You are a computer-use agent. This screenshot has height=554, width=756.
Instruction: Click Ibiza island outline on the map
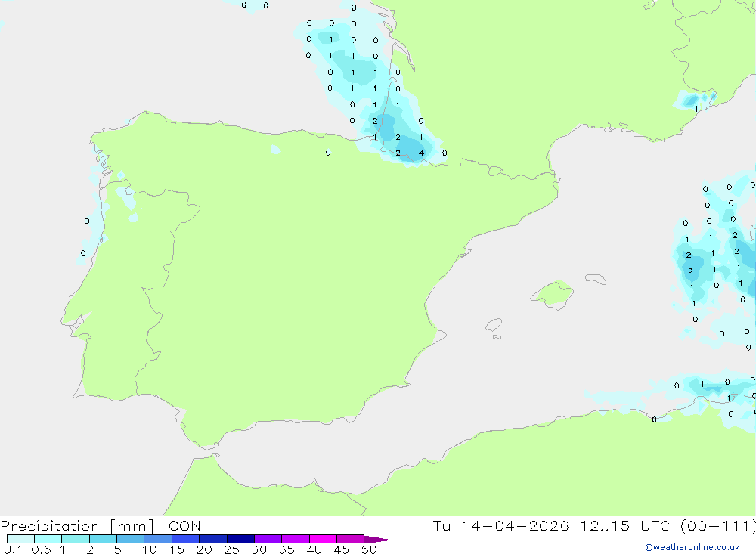point(494,325)
